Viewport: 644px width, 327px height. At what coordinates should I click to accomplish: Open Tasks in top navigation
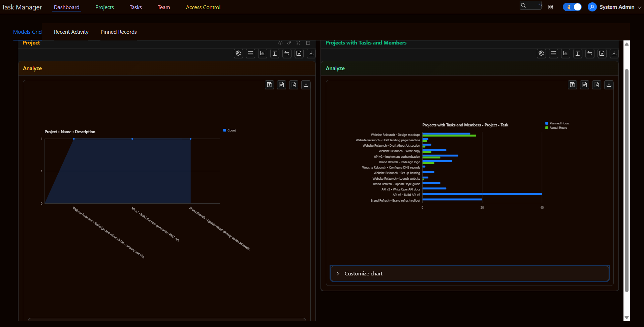coord(136,7)
